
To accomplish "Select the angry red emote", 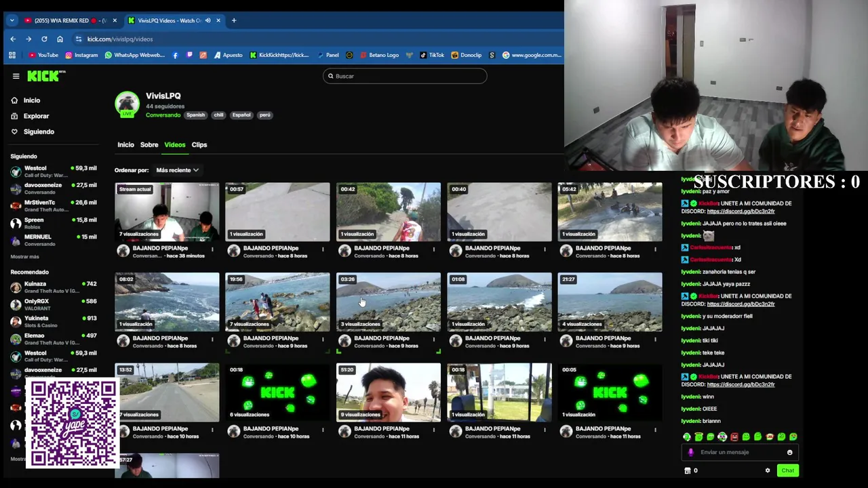I will tap(734, 437).
